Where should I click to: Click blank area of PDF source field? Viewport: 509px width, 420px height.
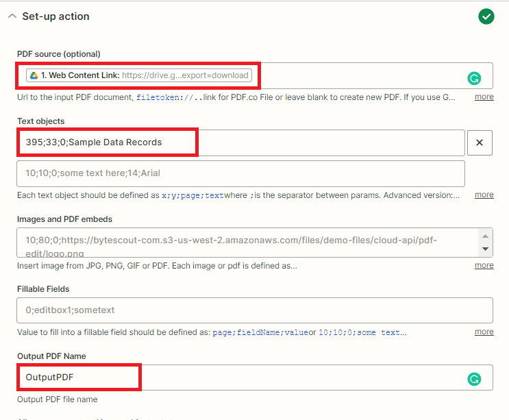(356, 75)
